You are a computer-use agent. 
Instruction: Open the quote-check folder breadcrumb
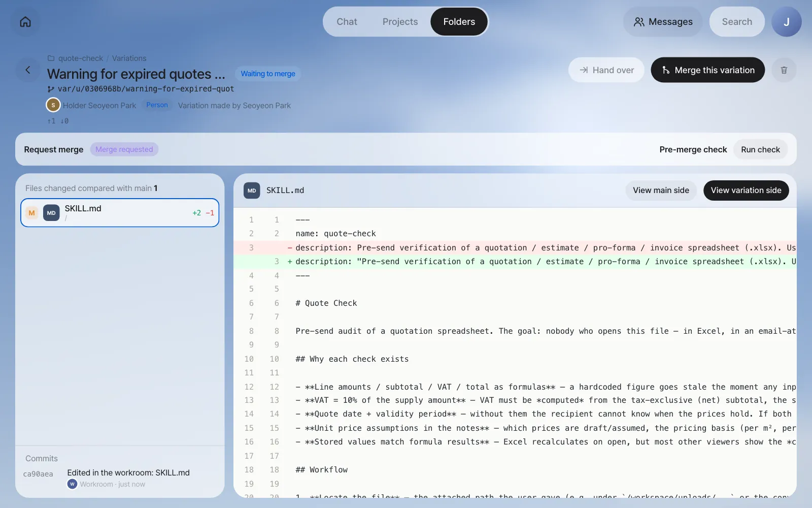[x=76, y=58]
